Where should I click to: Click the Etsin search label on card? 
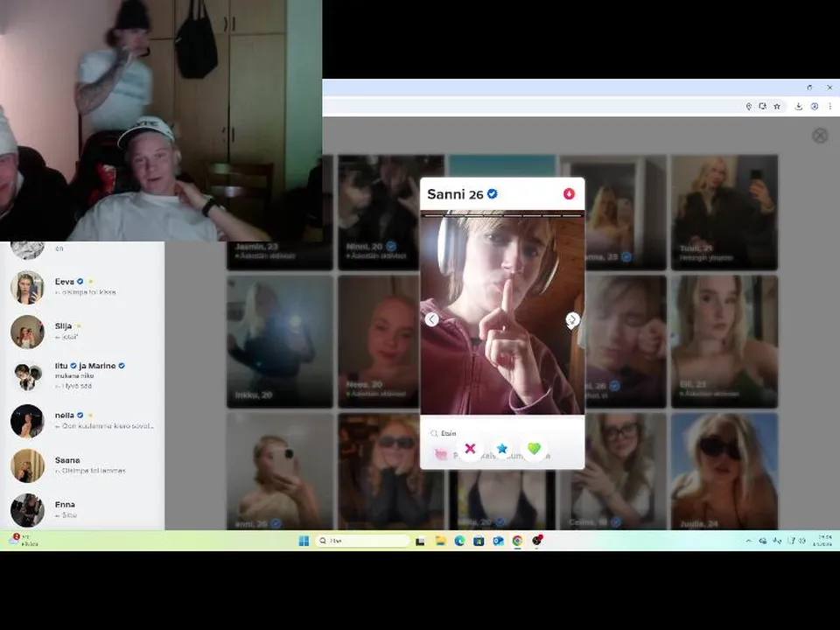(448, 433)
